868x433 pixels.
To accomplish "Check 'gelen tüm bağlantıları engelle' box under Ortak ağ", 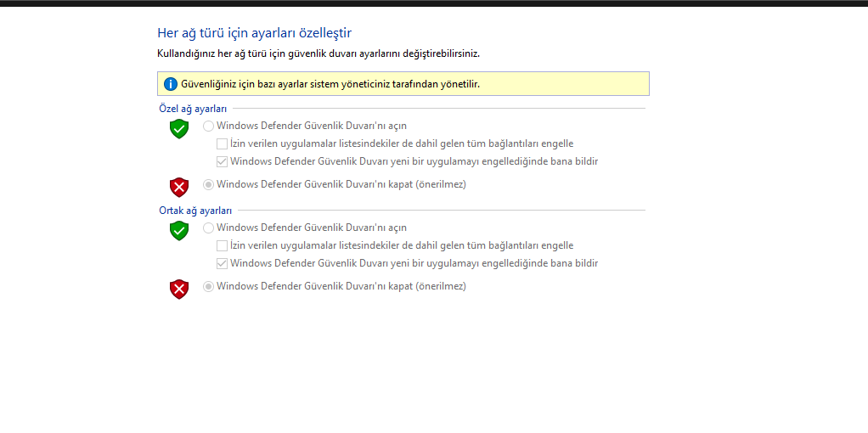I will tap(222, 245).
